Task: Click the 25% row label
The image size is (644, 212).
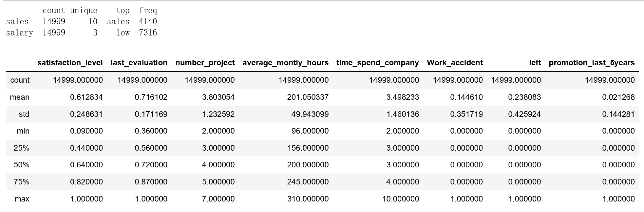Action: (x=21, y=148)
